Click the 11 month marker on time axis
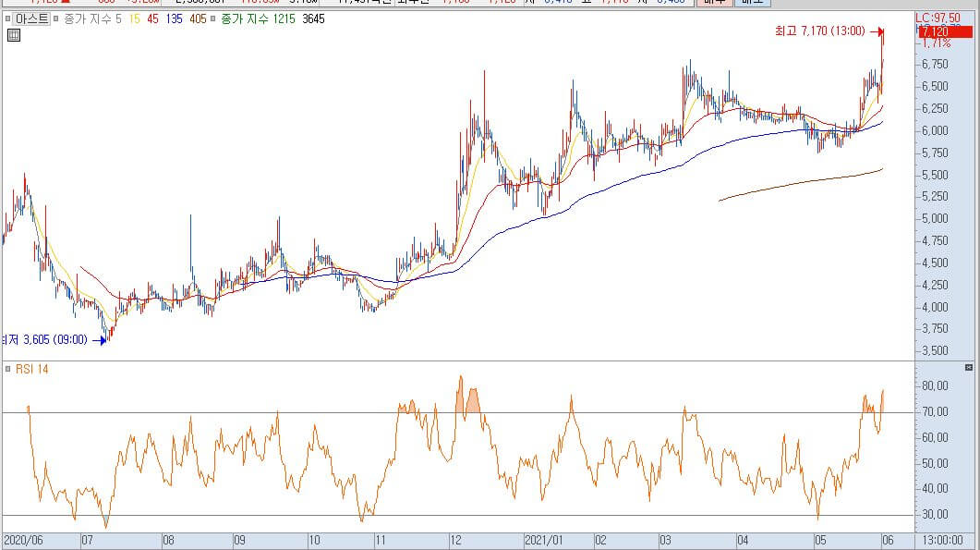This screenshot has height=550, width=980. tap(380, 540)
